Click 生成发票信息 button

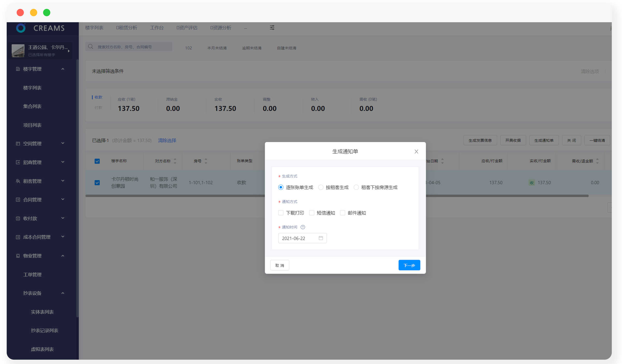(x=480, y=140)
